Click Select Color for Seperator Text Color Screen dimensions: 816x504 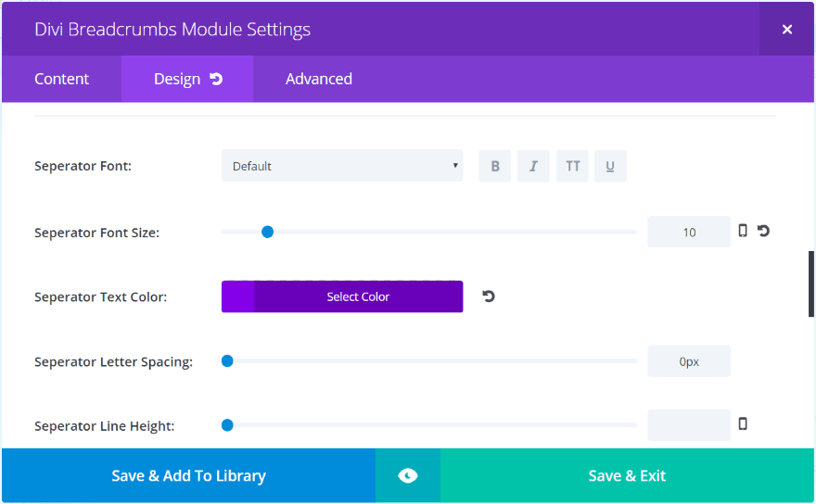(x=358, y=296)
